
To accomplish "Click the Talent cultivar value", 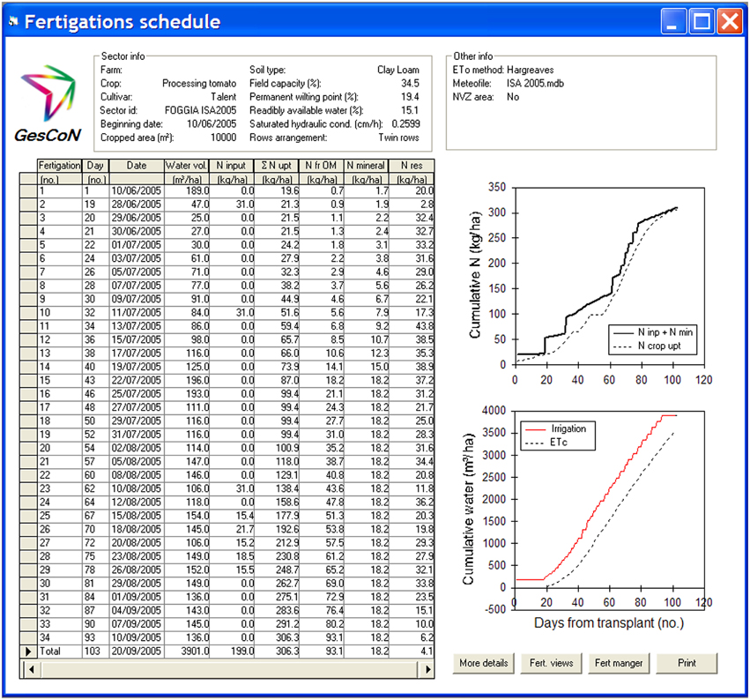I will click(223, 97).
